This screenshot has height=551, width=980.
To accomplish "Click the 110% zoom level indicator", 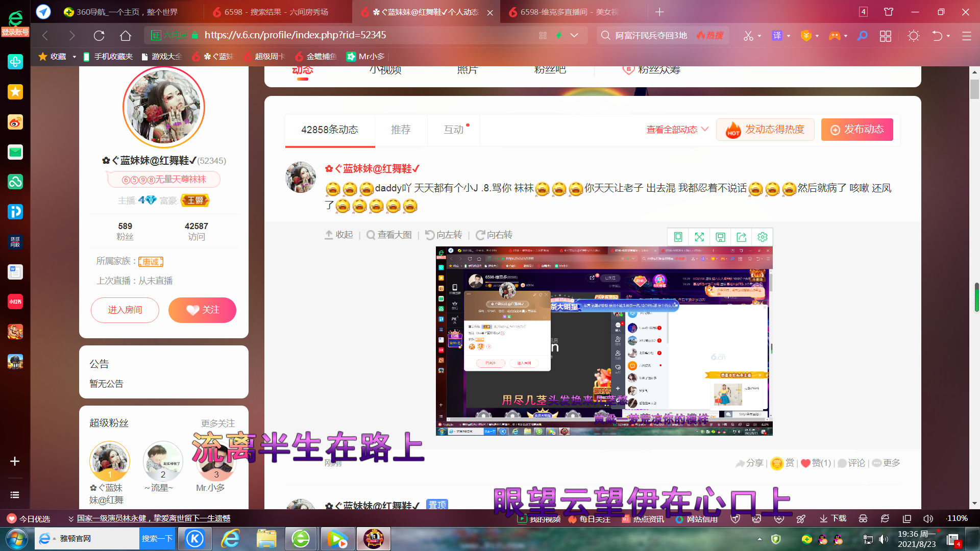I will click(957, 518).
